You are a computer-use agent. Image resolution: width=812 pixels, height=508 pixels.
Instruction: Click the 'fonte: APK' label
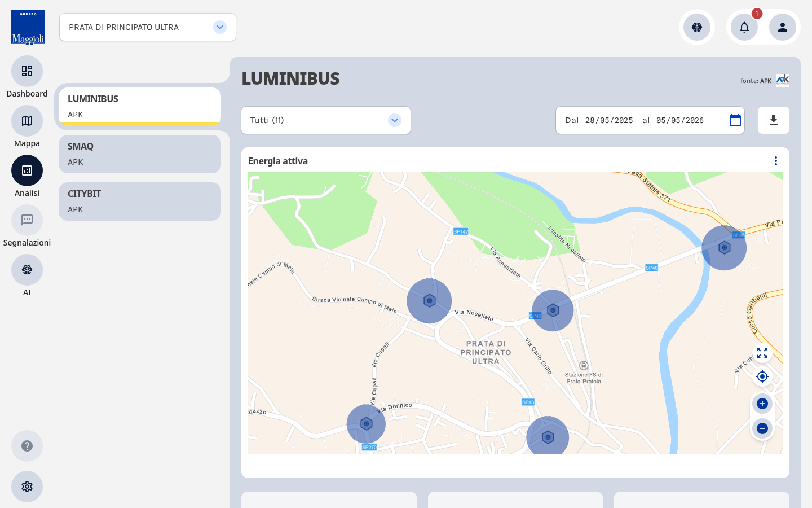coord(756,81)
